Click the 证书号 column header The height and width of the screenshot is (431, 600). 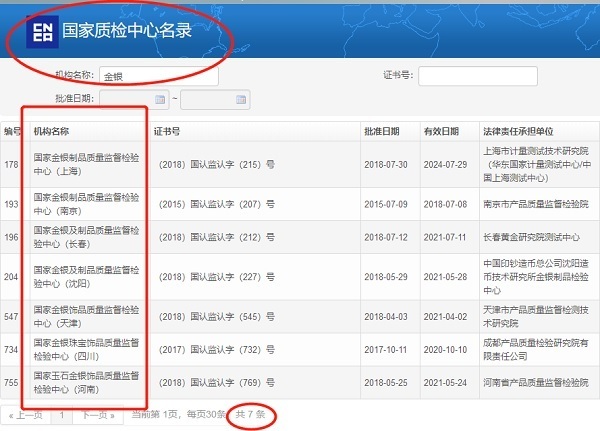click(167, 132)
